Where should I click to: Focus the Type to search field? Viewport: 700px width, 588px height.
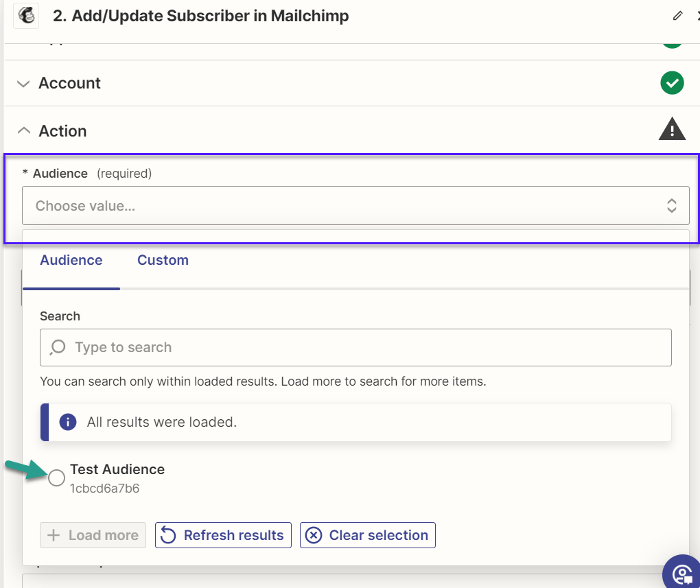[x=355, y=347]
